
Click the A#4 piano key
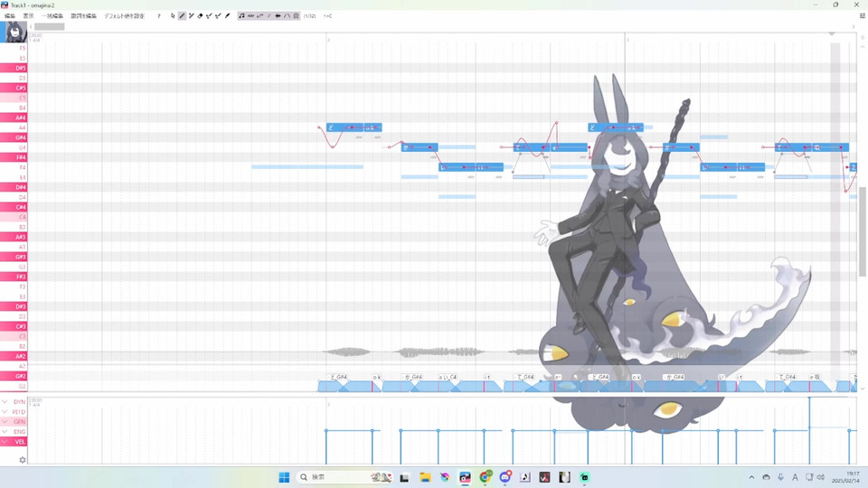click(14, 117)
